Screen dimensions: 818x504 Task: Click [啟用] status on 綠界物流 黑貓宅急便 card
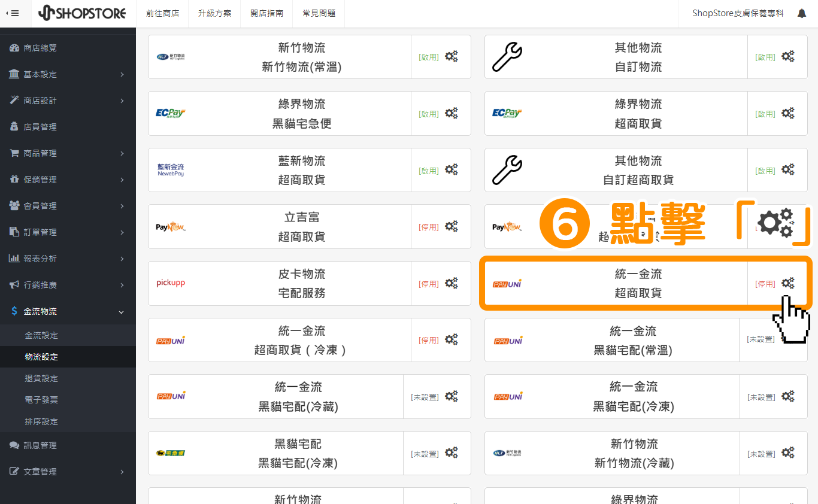[x=429, y=114]
